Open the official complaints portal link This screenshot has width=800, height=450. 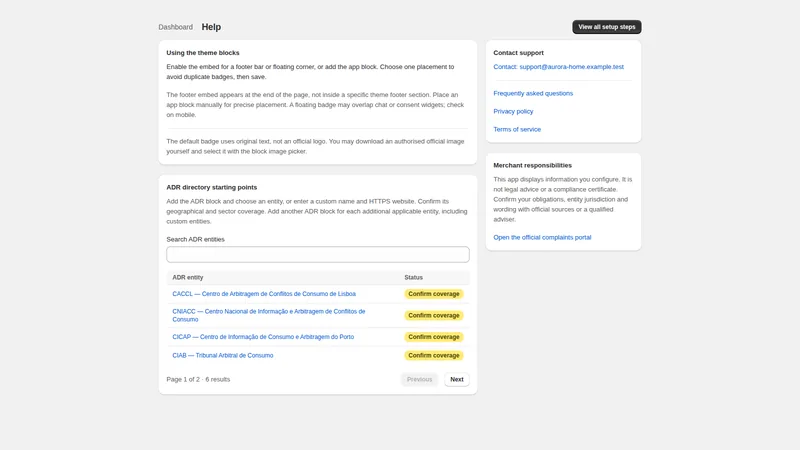(x=542, y=237)
